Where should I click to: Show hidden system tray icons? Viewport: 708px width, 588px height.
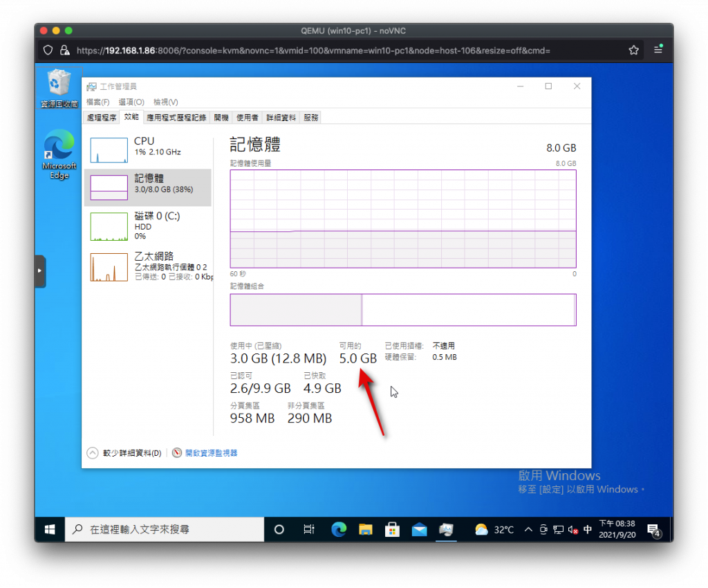[x=528, y=529]
